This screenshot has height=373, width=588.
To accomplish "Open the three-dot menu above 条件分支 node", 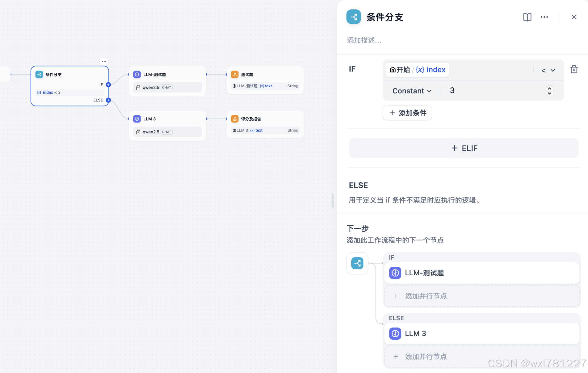I will [104, 61].
